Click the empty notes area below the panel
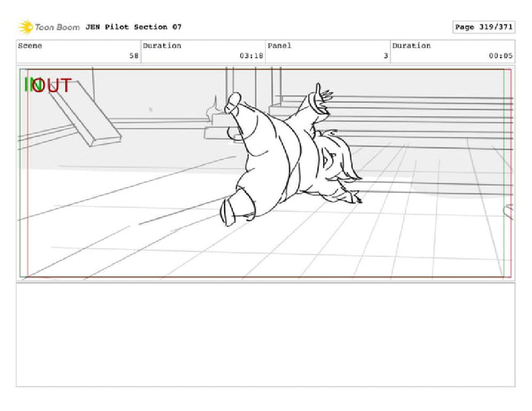Screen dimensions: 532x411 coord(265,335)
